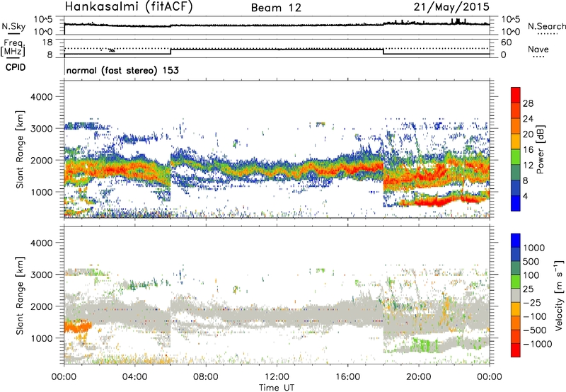Screen dimensions: 566x392
Task: Click the 'N.Search' legend label
Action: pyautogui.click(x=546, y=26)
